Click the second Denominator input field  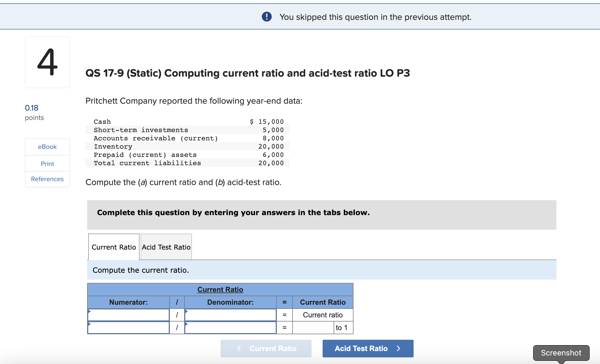(230, 328)
